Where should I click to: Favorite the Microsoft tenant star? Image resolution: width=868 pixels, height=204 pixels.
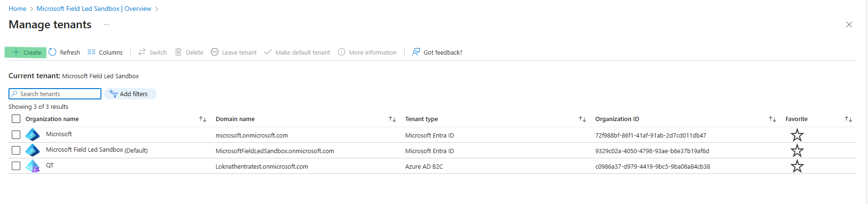pos(797,135)
